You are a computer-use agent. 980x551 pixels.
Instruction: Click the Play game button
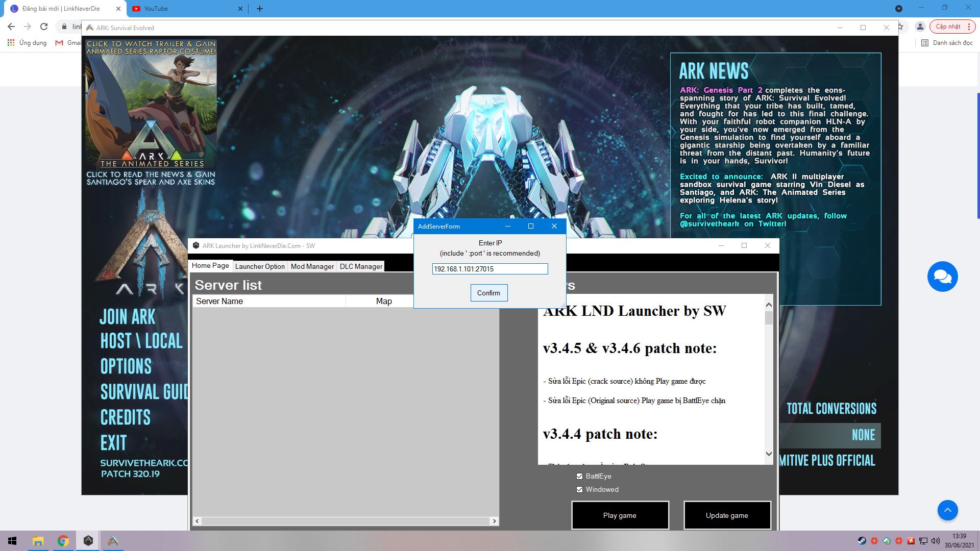coord(619,515)
